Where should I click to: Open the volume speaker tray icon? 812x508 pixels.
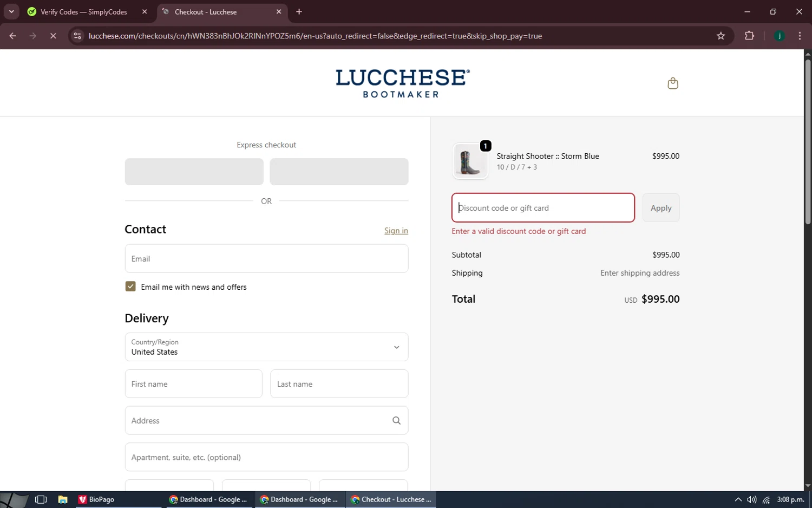[x=752, y=499]
